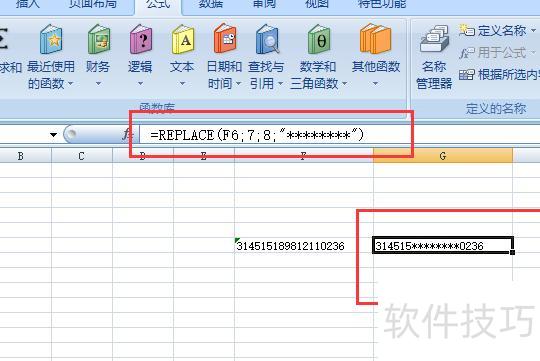Expand the More Functions dropdown arrow
The width and height of the screenshot is (540, 361).
coord(375,84)
